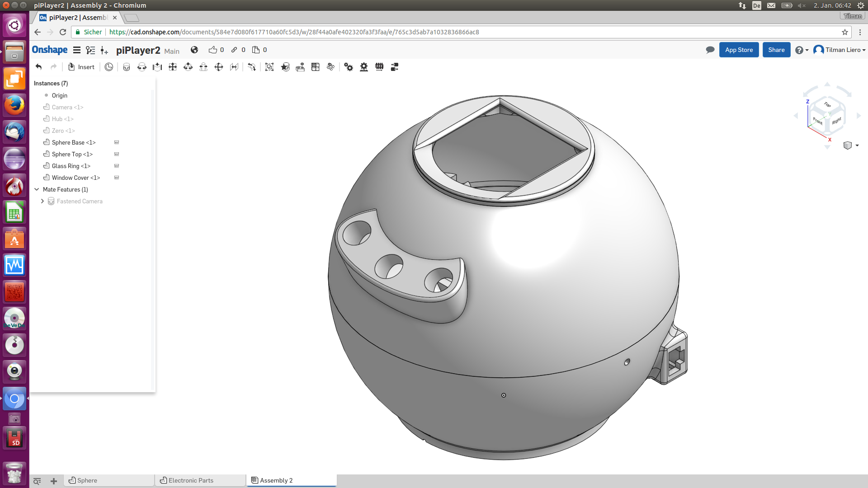Click the browser address bar URL

[294, 32]
